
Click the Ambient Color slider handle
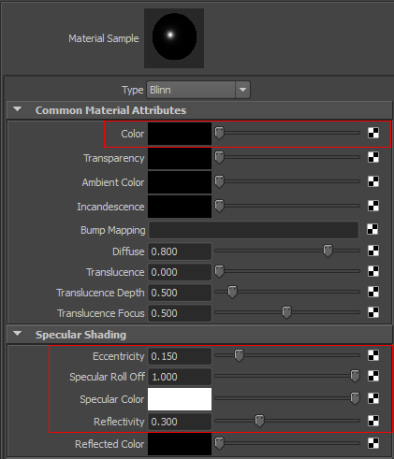(219, 182)
